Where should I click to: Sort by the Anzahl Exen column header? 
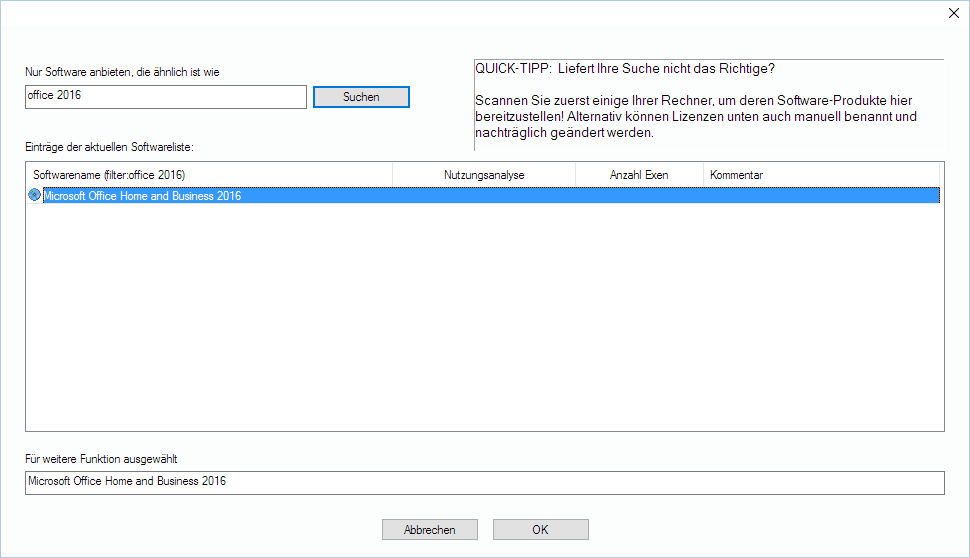tap(639, 175)
